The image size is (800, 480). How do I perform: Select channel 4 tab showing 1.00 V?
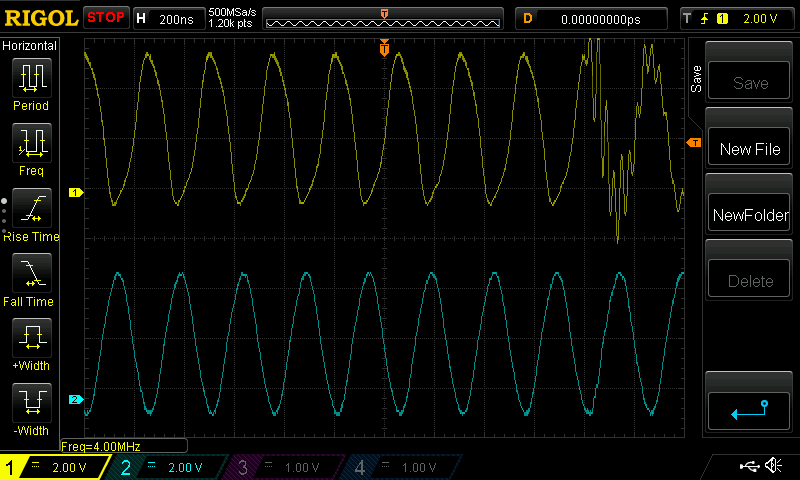tap(404, 467)
